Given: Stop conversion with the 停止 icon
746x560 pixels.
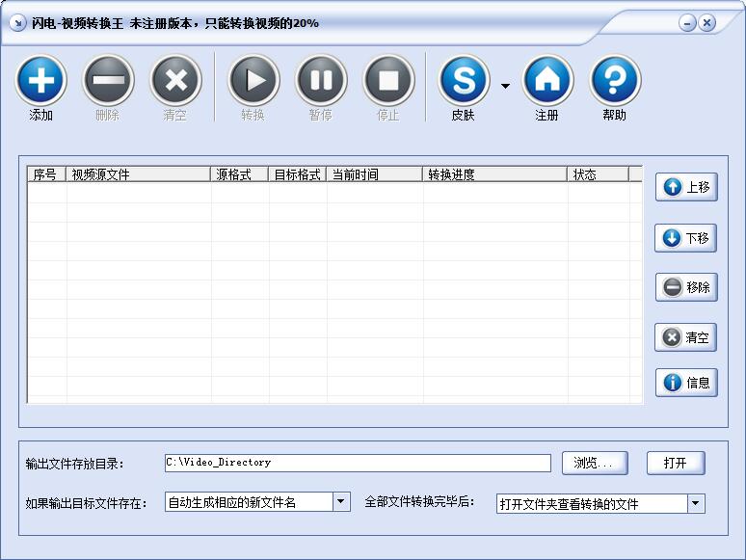Looking at the screenshot, I should (x=388, y=81).
